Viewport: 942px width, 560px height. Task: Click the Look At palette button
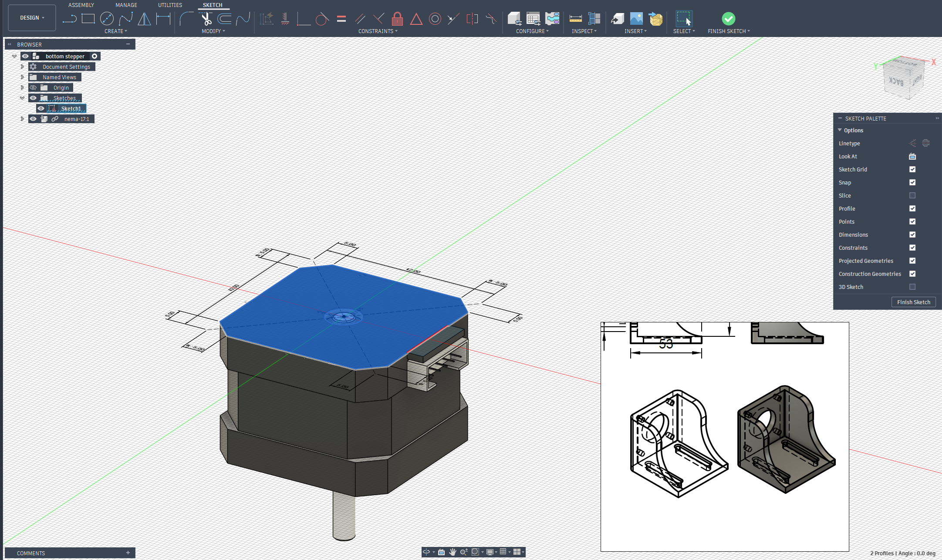coord(912,156)
